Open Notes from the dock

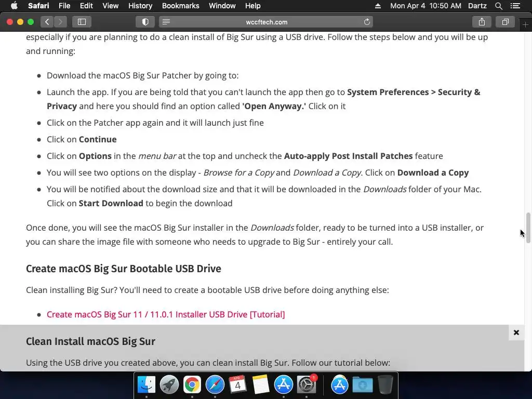[x=261, y=384]
